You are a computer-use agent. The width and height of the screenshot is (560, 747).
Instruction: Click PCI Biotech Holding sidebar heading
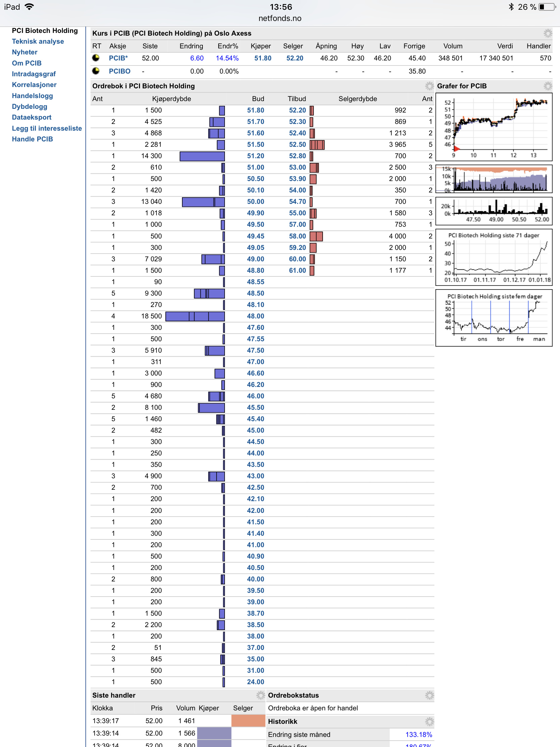coord(45,30)
